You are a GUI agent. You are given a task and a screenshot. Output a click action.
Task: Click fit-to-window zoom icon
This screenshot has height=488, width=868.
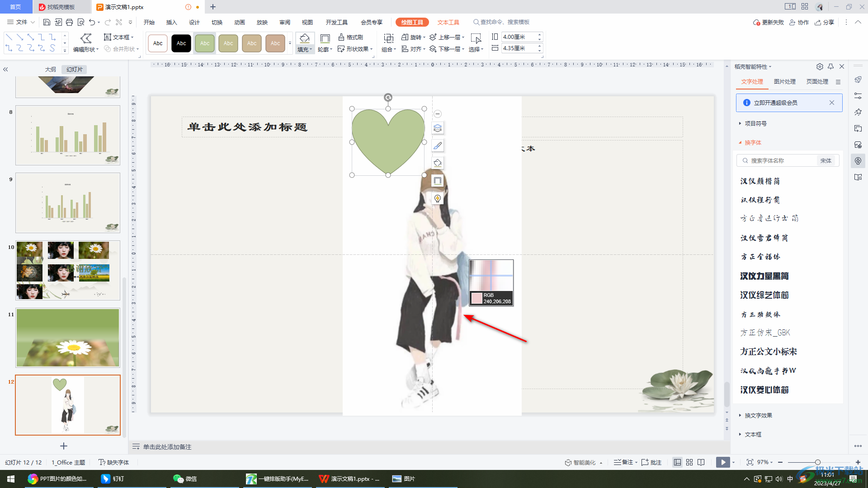[750, 462]
